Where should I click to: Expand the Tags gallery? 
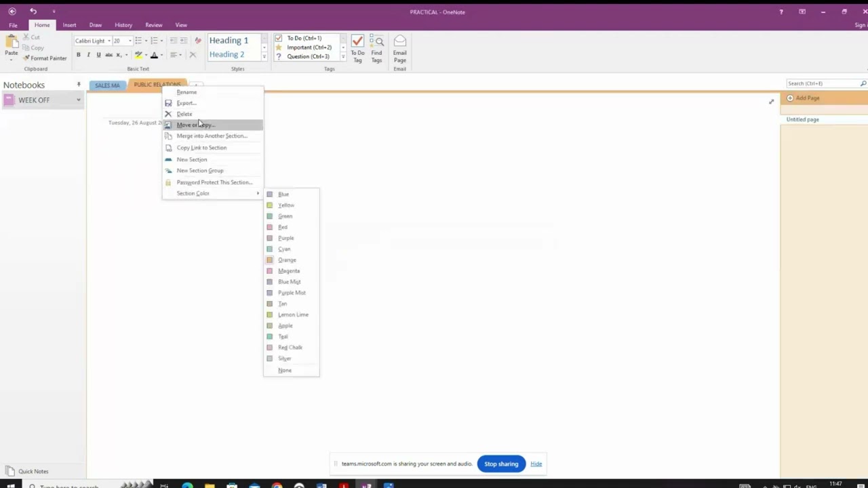(x=343, y=57)
